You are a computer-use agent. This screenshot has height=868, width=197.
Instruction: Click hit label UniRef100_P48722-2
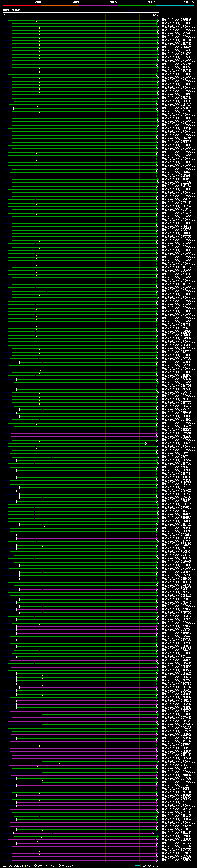[x=179, y=349]
